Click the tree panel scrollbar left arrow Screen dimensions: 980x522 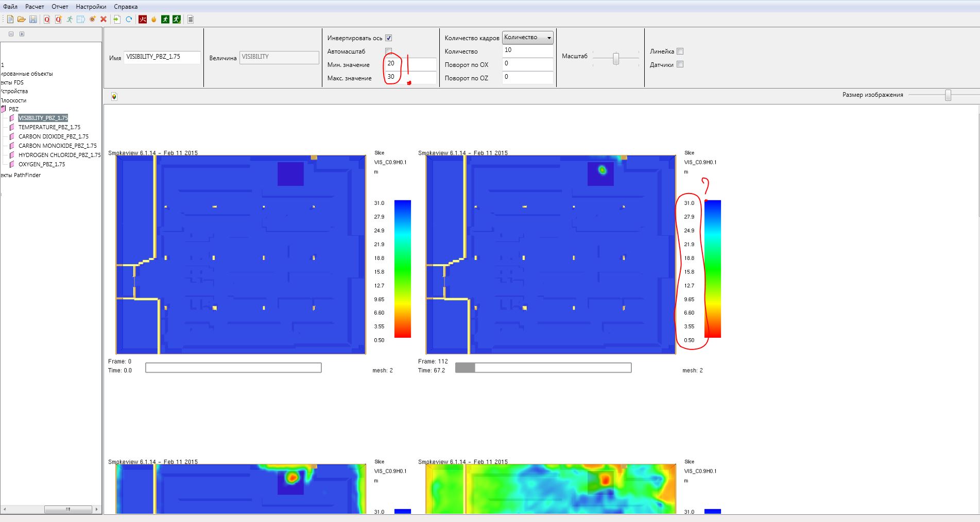coord(4,509)
